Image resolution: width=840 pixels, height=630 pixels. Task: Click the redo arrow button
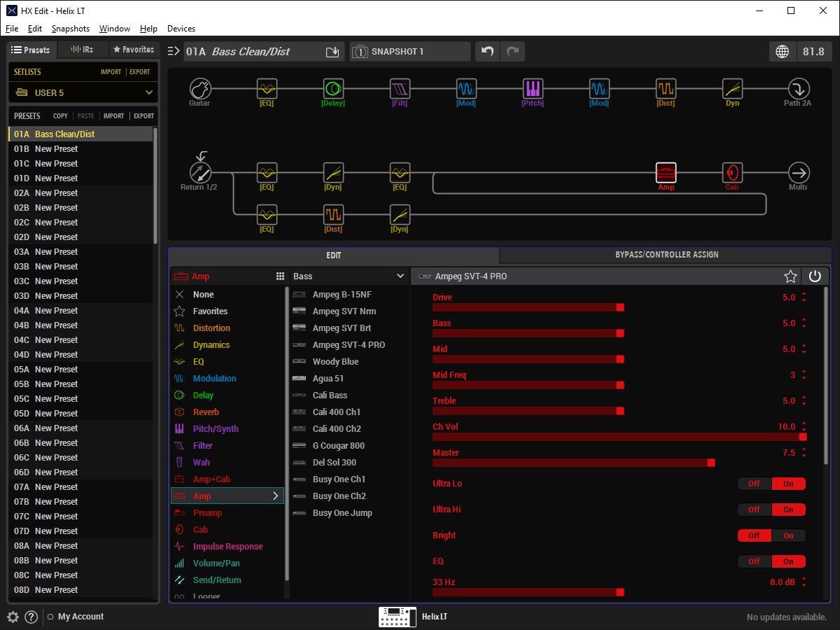(x=512, y=52)
